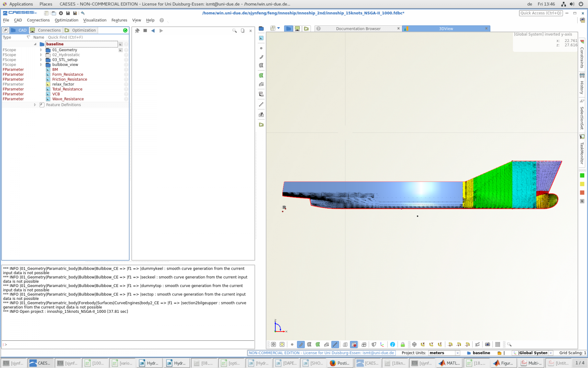Viewport: 588px width, 368px height.
Task: Set view along Z axis
Action: click(x=440, y=344)
